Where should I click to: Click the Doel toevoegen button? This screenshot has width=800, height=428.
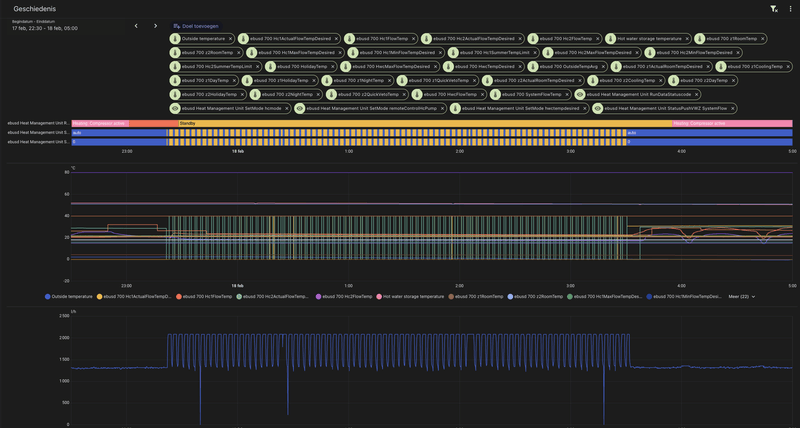click(x=196, y=26)
